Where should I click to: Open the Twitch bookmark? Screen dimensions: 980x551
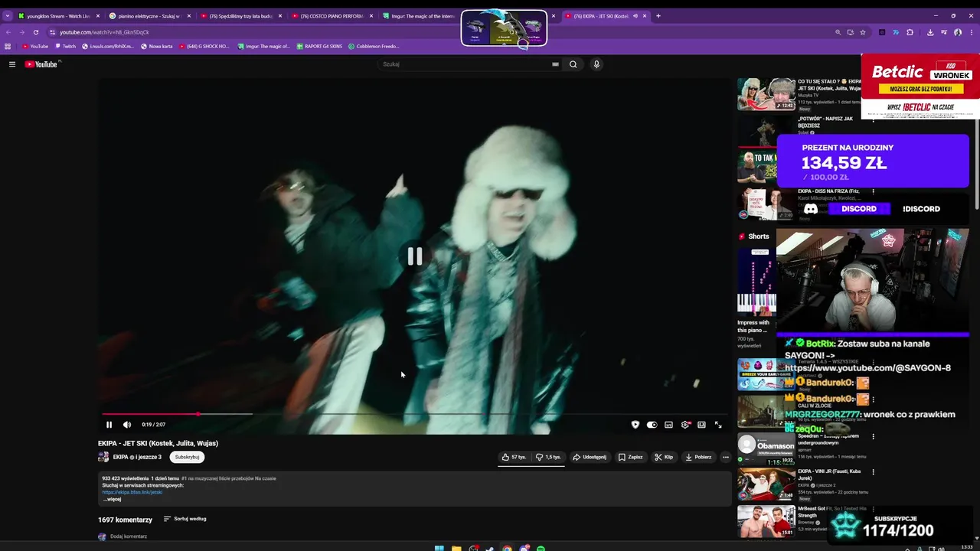tap(66, 46)
